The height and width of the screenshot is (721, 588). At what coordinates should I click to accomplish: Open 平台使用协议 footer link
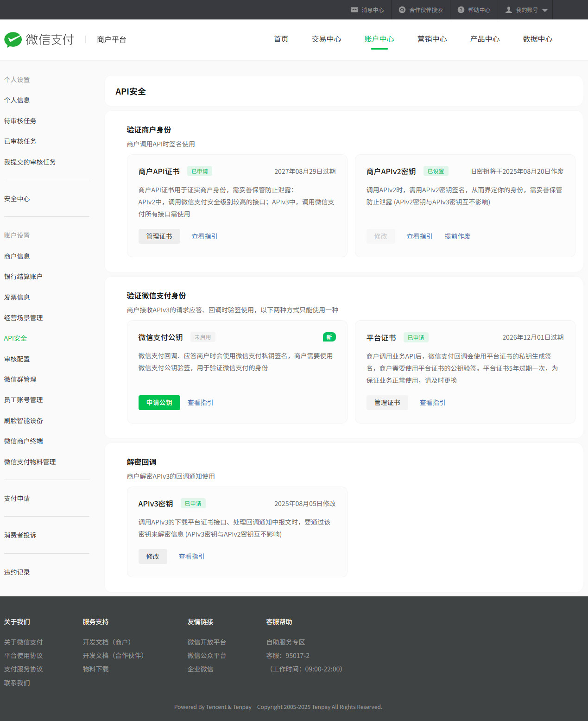pyautogui.click(x=24, y=656)
